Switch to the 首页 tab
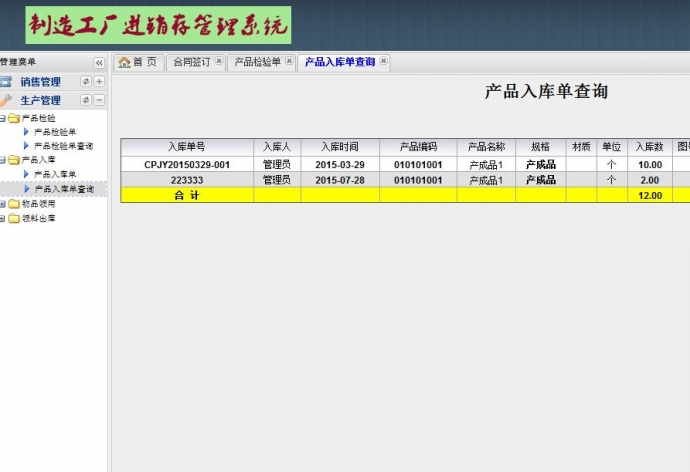 139,62
